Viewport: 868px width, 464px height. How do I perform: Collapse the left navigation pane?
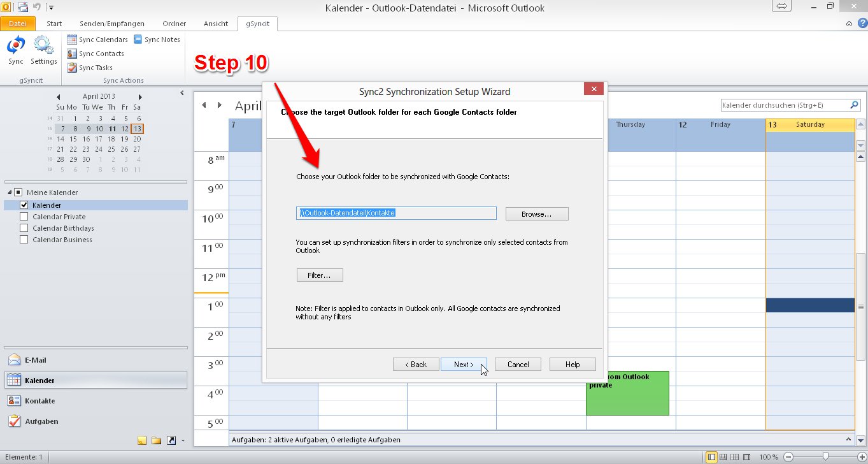[182, 93]
